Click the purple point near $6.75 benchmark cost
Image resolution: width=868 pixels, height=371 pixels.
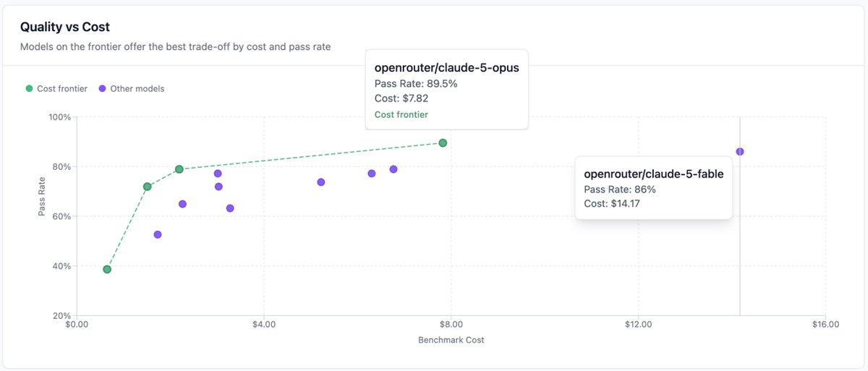(x=393, y=169)
